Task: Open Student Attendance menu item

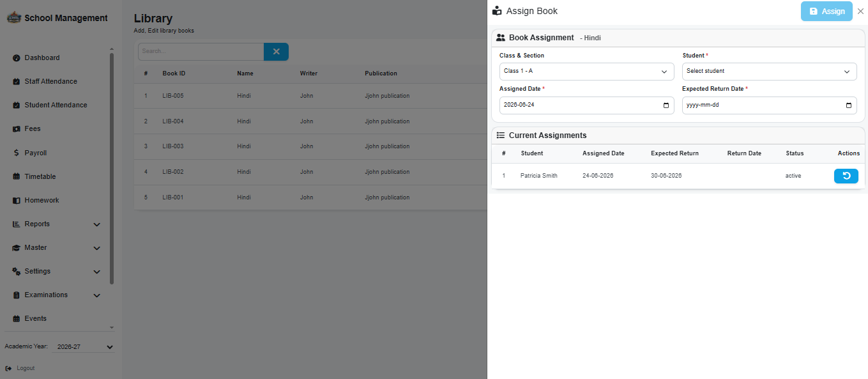Action: (x=57, y=105)
